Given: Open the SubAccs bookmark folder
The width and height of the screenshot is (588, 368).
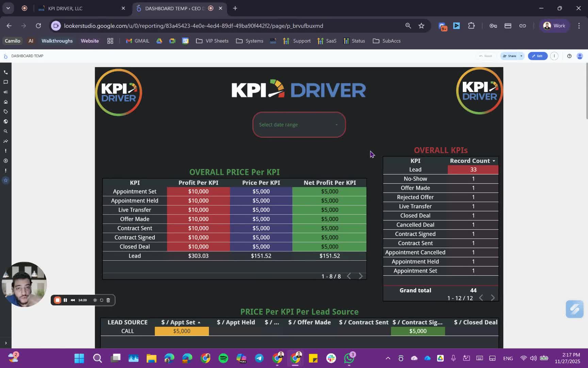Looking at the screenshot, I should (387, 41).
